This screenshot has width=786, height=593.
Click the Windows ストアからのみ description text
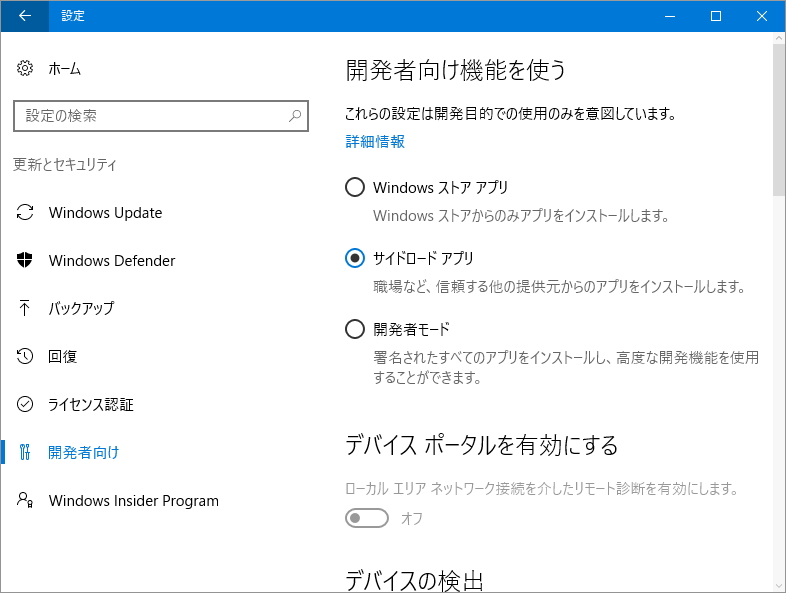[521, 216]
